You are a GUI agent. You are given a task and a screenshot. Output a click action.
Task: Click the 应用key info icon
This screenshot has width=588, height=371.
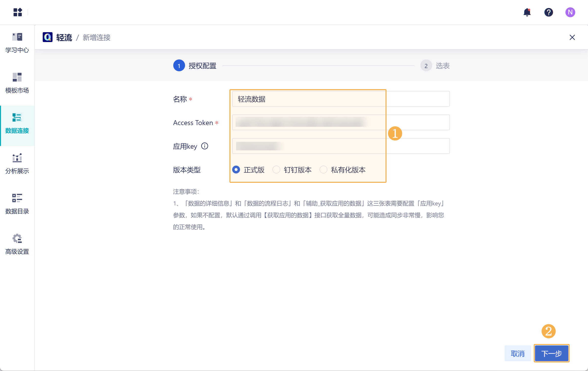pyautogui.click(x=205, y=146)
